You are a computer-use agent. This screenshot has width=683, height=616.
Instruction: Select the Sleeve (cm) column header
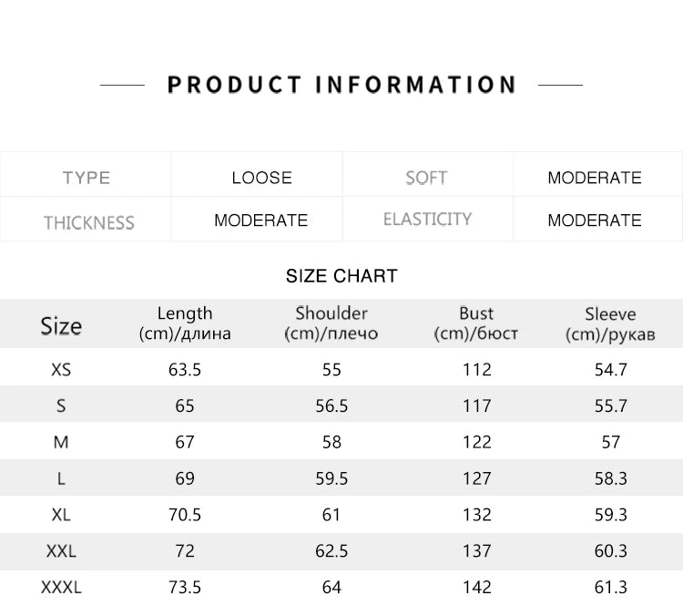[x=610, y=323]
